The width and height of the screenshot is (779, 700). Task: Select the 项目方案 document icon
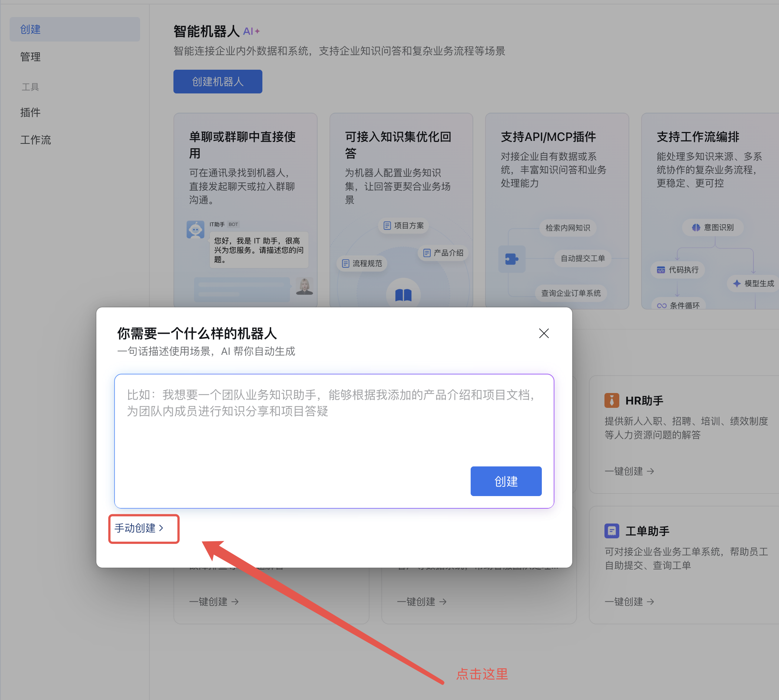point(387,226)
